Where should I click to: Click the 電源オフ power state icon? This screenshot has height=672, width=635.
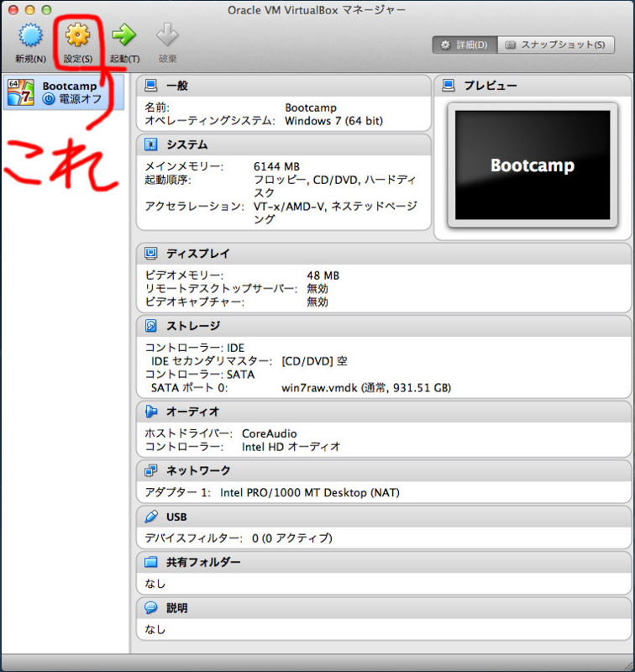pyautogui.click(x=49, y=99)
